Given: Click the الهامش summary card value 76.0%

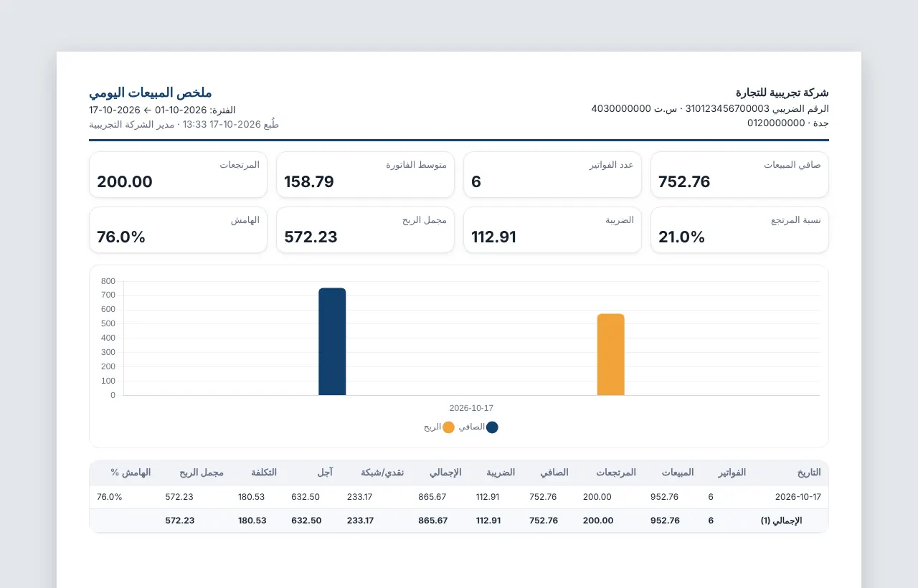Looking at the screenshot, I should (121, 237).
